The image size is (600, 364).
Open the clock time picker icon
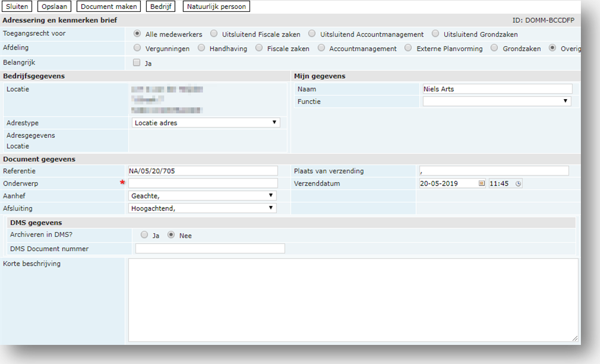tap(518, 184)
